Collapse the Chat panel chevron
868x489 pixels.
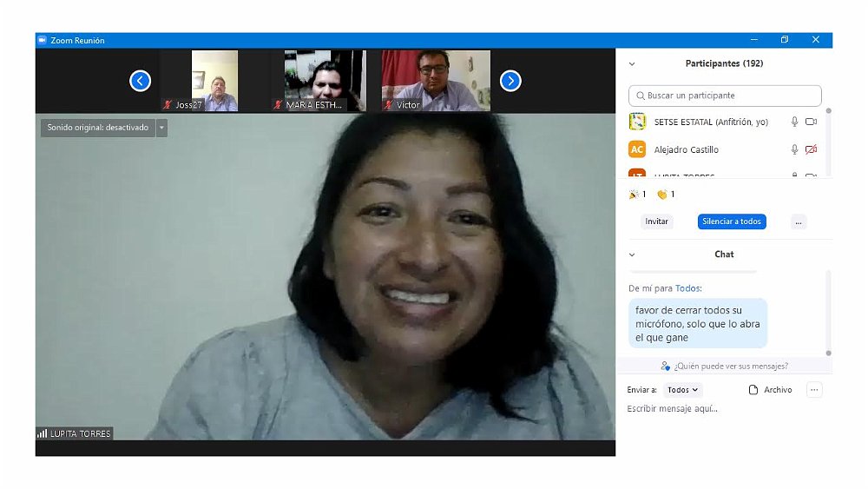click(x=632, y=254)
